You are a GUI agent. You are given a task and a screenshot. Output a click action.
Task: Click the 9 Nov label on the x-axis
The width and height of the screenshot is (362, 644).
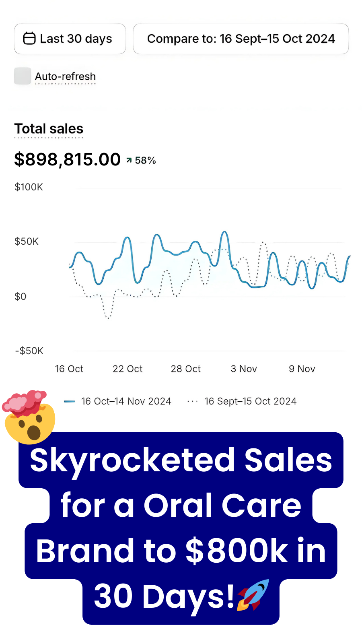302,369
